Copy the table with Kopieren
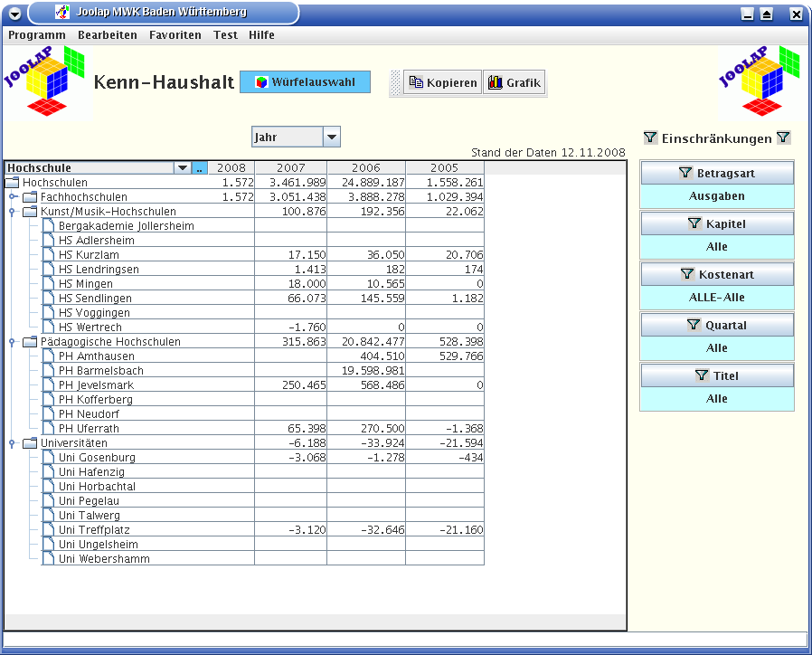The height and width of the screenshot is (655, 812). coord(442,83)
